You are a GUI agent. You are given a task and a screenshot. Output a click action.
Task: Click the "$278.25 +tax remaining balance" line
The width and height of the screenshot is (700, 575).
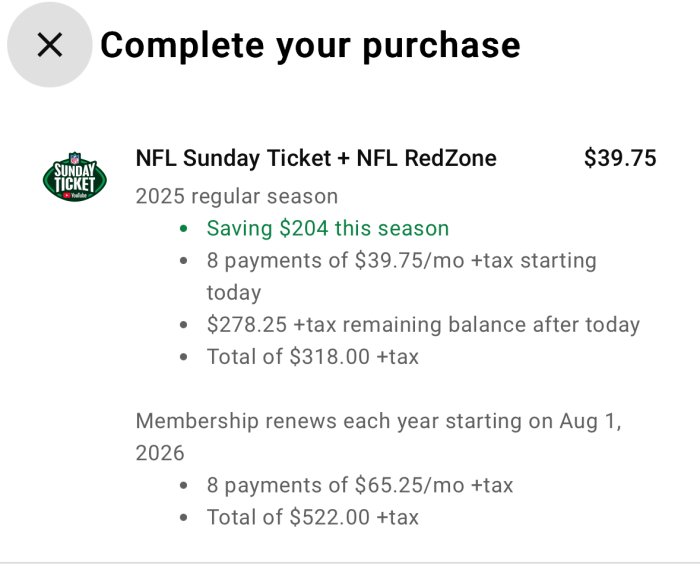[423, 324]
